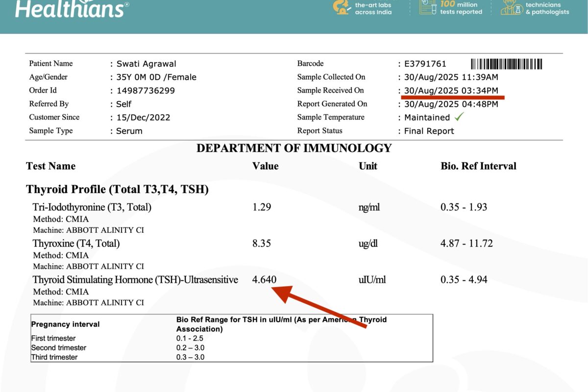This screenshot has height=392, width=588.
Task: Click the First trimester row label
Action: pyautogui.click(x=53, y=339)
